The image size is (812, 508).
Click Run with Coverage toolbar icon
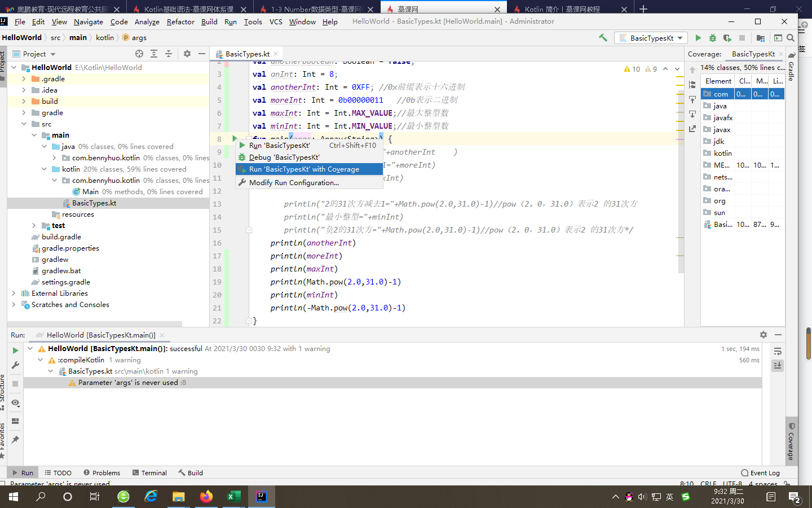click(727, 38)
